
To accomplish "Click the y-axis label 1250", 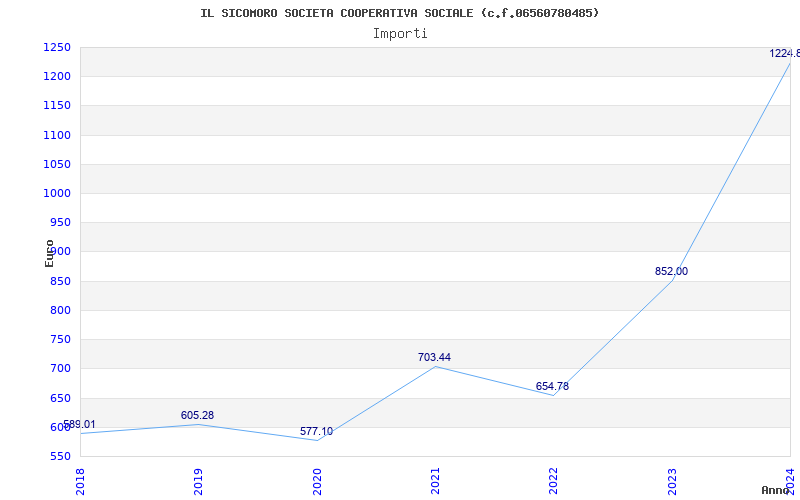I will tap(57, 47).
